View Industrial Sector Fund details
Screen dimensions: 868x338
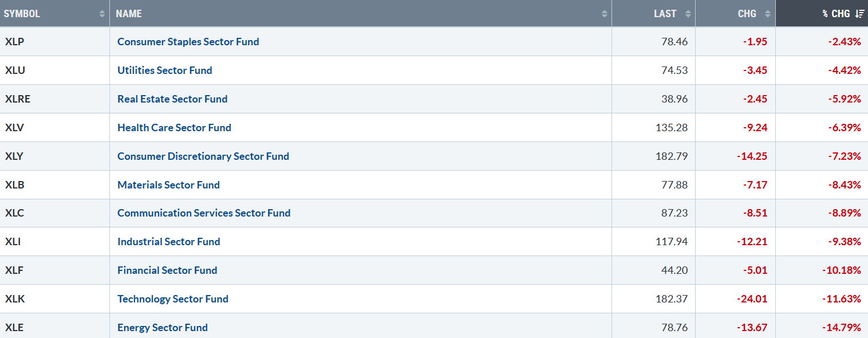169,242
